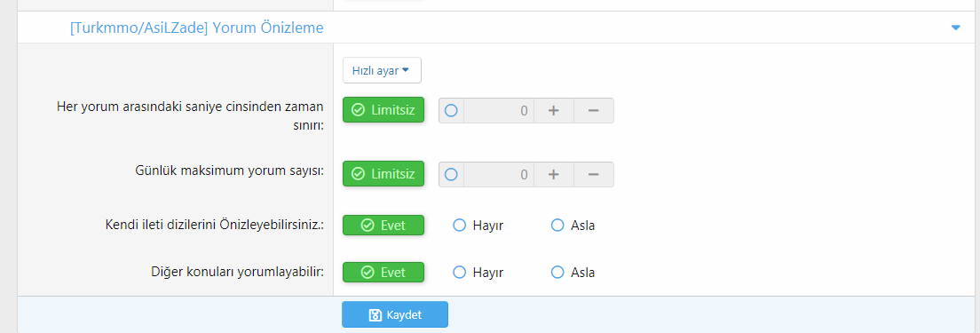980x333 pixels.
Task: Increase daily maximum comments with plus
Action: pos(553,174)
